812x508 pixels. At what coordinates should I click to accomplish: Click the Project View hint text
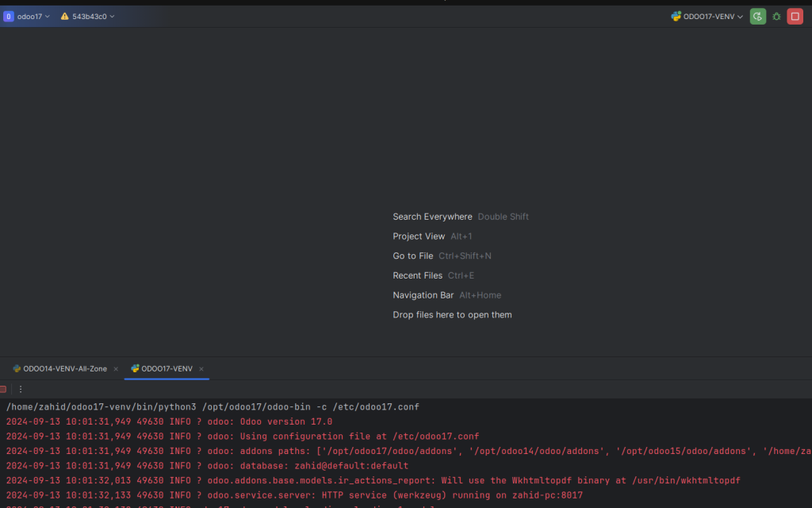click(419, 237)
